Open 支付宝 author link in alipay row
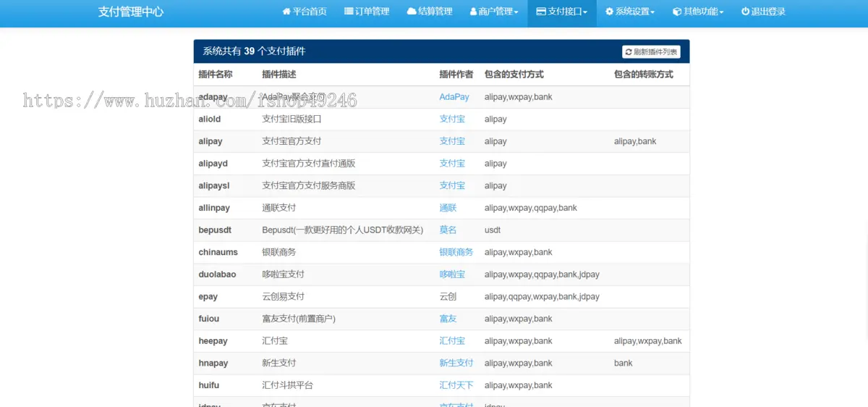 tap(452, 141)
